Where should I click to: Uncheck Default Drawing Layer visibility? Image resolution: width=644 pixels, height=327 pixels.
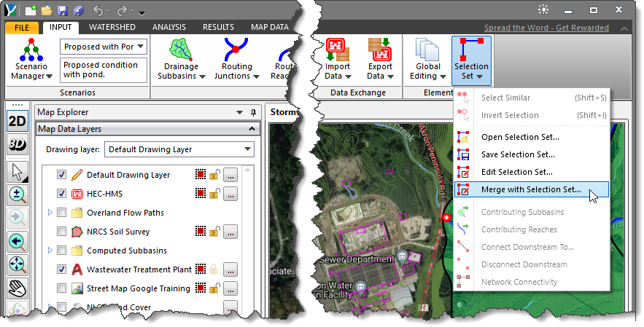pyautogui.click(x=61, y=175)
